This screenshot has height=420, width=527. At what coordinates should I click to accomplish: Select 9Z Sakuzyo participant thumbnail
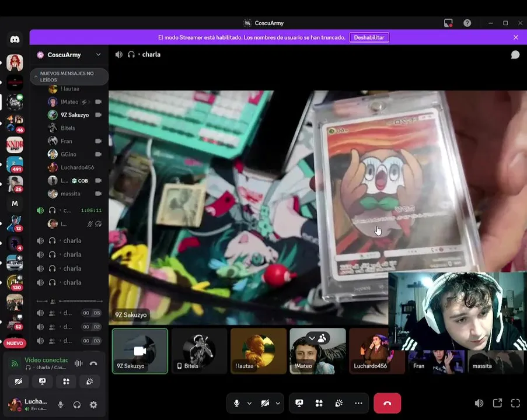coord(140,351)
